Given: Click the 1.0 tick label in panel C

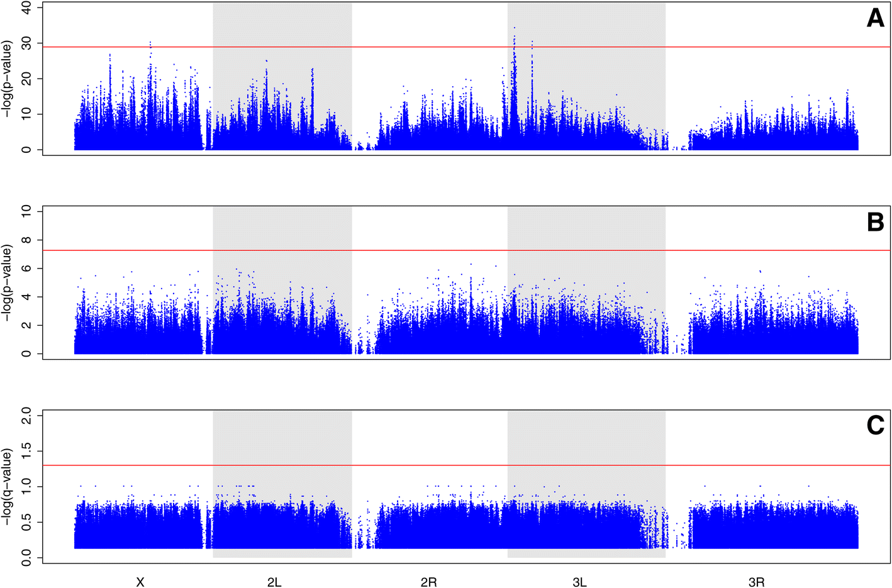Looking at the screenshot, I should coord(27,487).
